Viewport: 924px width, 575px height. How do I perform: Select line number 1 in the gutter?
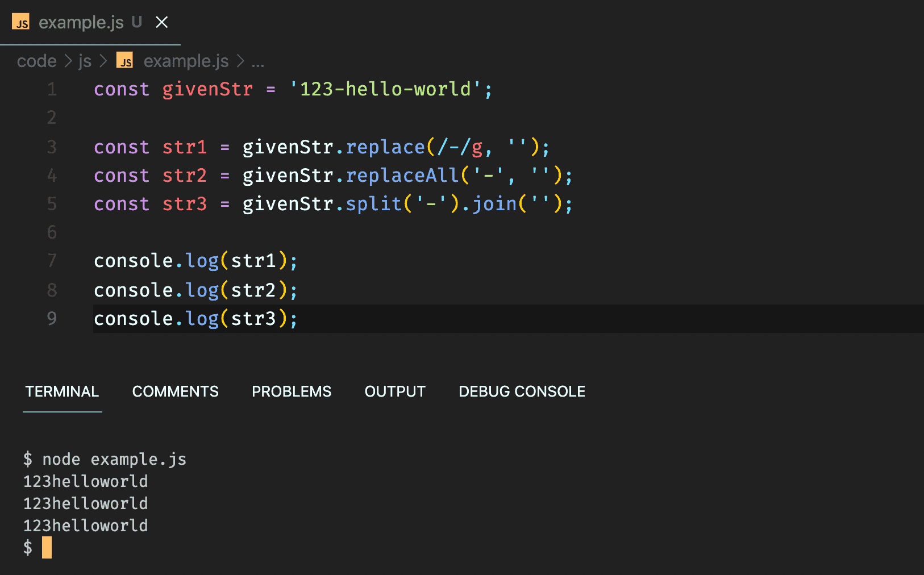(51, 89)
